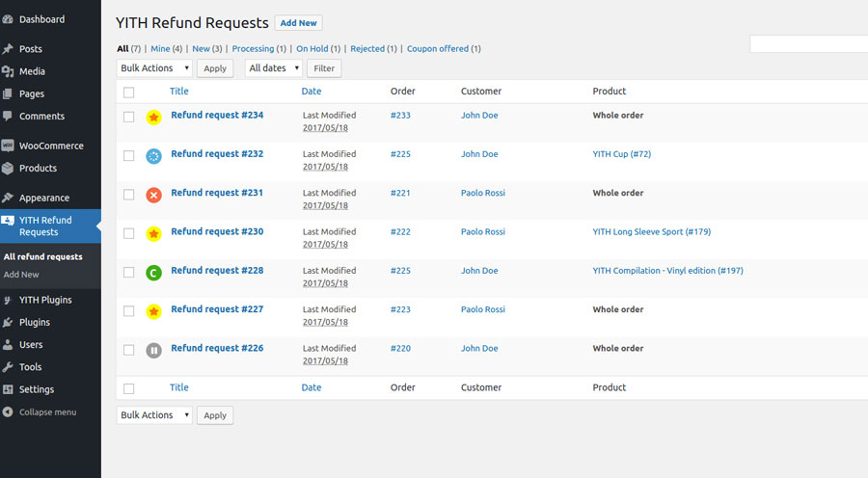This screenshot has height=478, width=868.
Task: Click the Filter button
Action: (324, 68)
